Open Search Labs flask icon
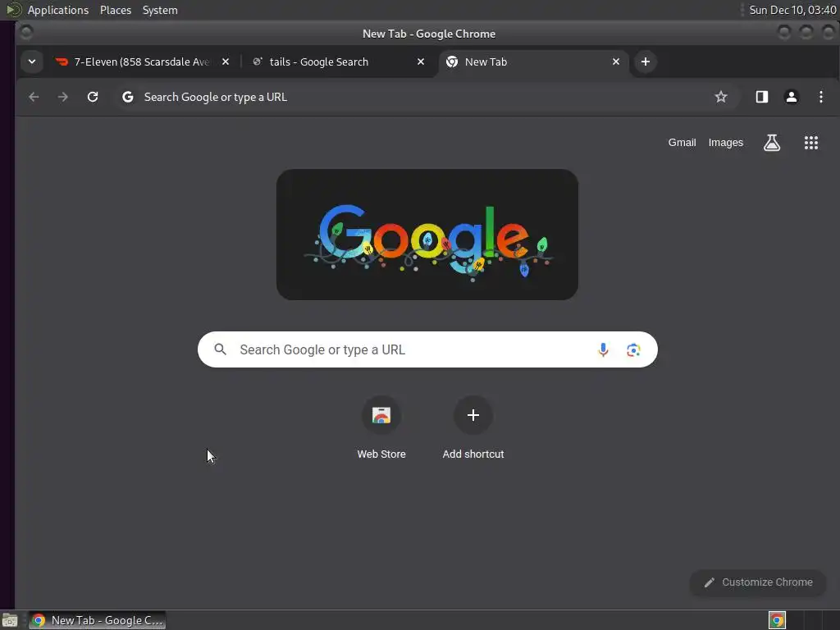This screenshot has height=630, width=840. (772, 143)
